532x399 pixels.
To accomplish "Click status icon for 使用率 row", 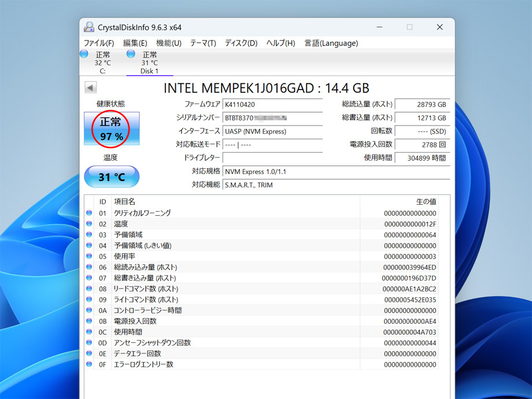I will (x=89, y=256).
